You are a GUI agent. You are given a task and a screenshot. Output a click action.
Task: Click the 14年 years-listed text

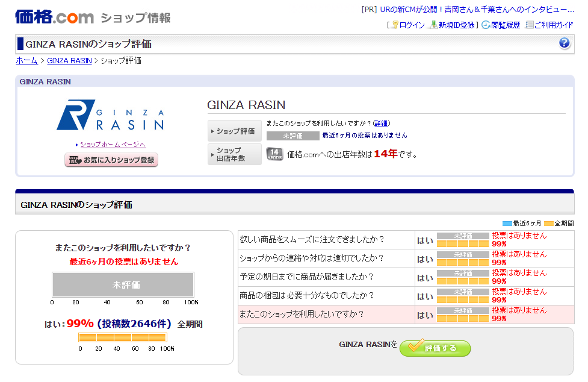click(x=386, y=154)
